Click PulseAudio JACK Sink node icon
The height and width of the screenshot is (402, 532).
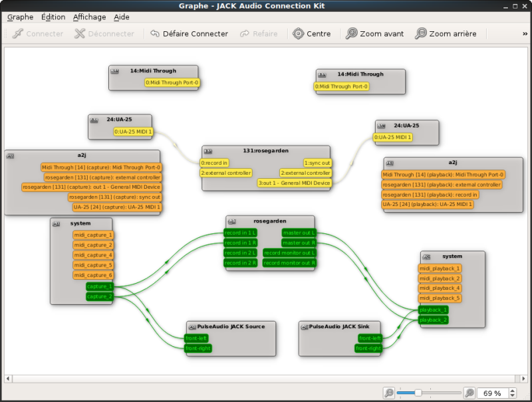pos(305,327)
